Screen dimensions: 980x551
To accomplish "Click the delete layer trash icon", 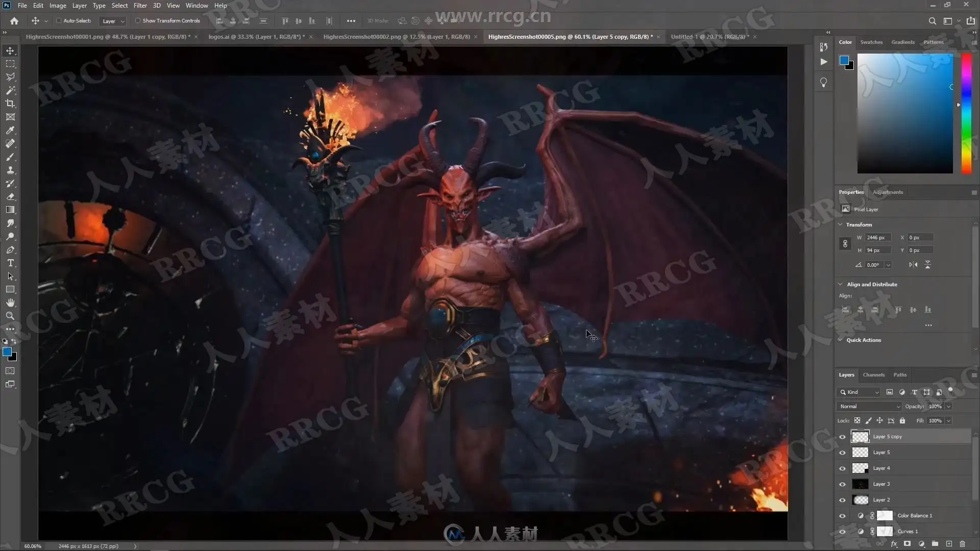I will click(x=962, y=544).
